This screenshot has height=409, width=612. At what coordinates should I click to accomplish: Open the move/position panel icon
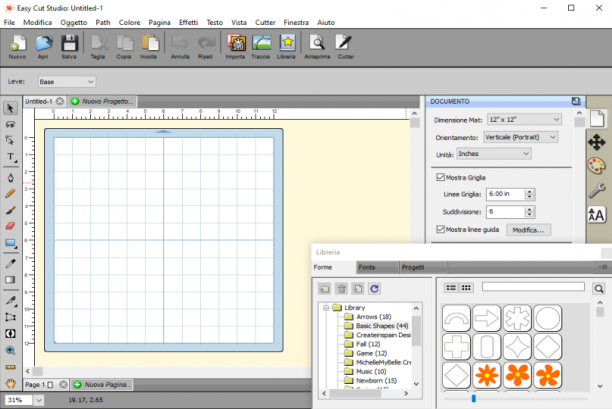click(596, 142)
